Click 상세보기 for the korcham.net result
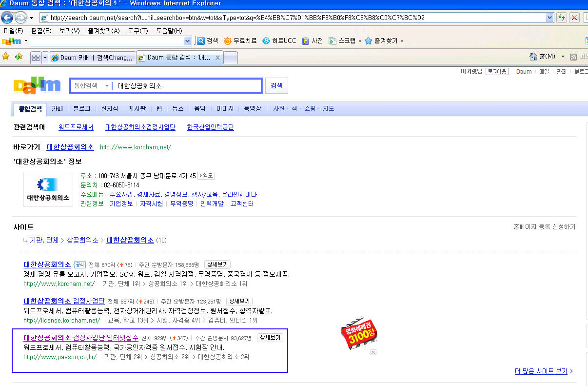Image resolution: width=588 pixels, height=386 pixels. click(217, 264)
